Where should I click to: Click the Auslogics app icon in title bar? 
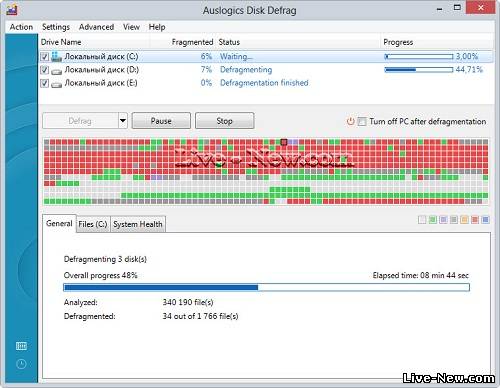(12, 10)
